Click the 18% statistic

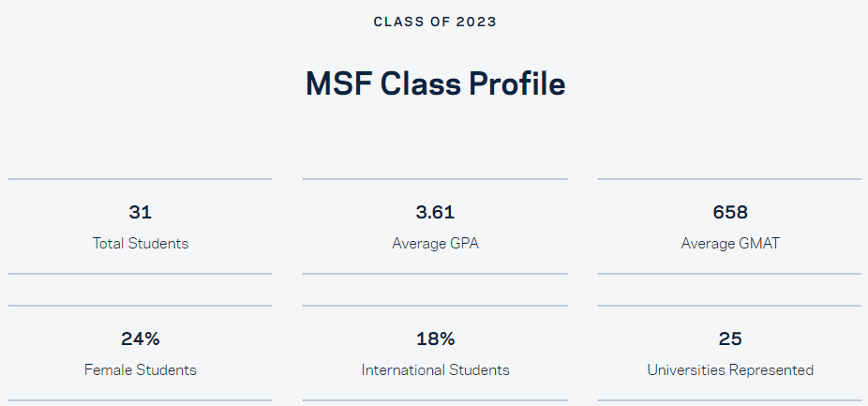(x=435, y=338)
